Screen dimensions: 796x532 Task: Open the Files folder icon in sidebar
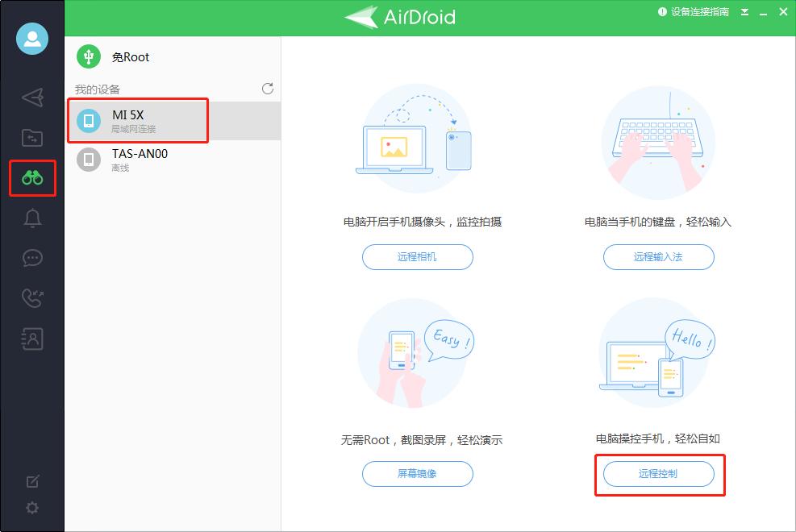tap(32, 138)
